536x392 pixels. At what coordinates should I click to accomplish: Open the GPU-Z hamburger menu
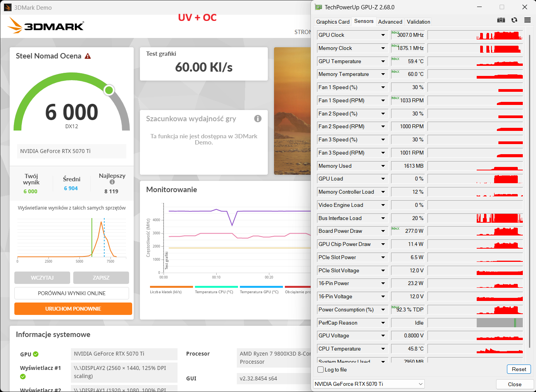[527, 20]
